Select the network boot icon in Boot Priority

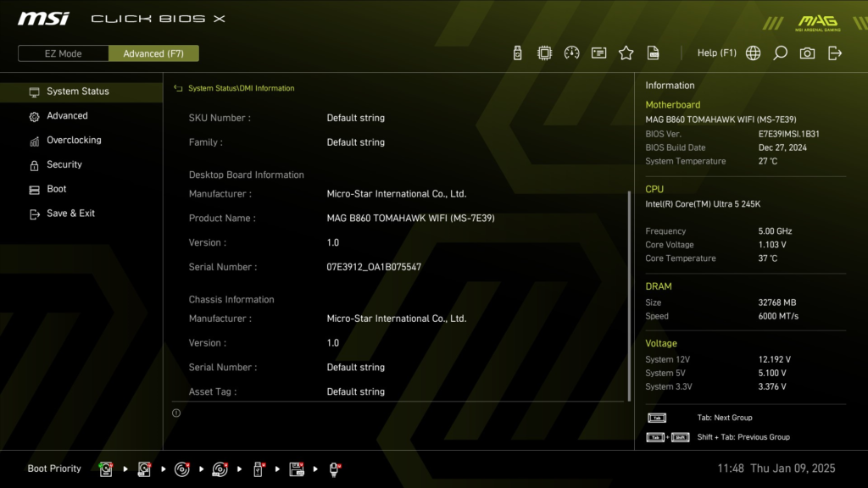point(333,469)
